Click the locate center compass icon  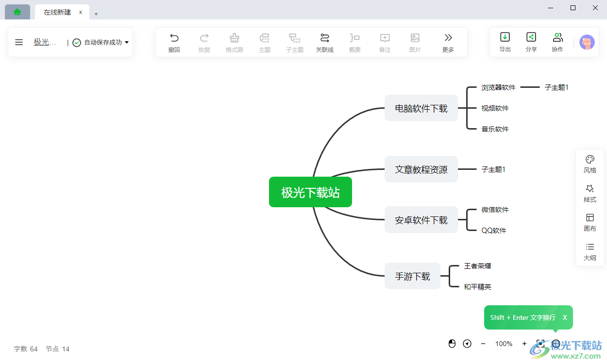(x=467, y=344)
